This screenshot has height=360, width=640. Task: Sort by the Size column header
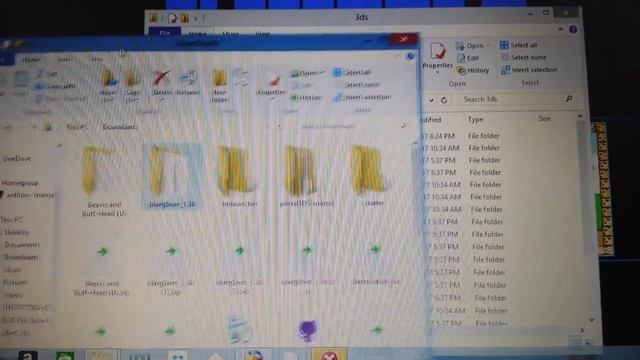coord(544,118)
